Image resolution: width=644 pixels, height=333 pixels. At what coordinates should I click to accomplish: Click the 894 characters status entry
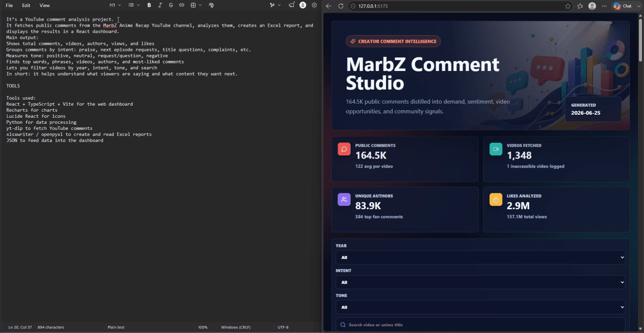(x=51, y=327)
